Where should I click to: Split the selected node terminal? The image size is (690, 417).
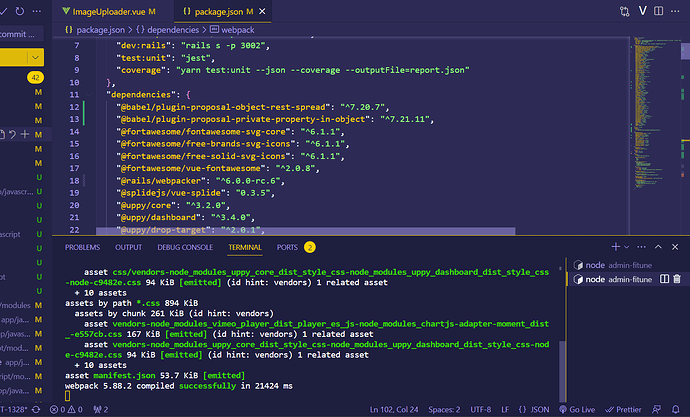tap(664, 279)
